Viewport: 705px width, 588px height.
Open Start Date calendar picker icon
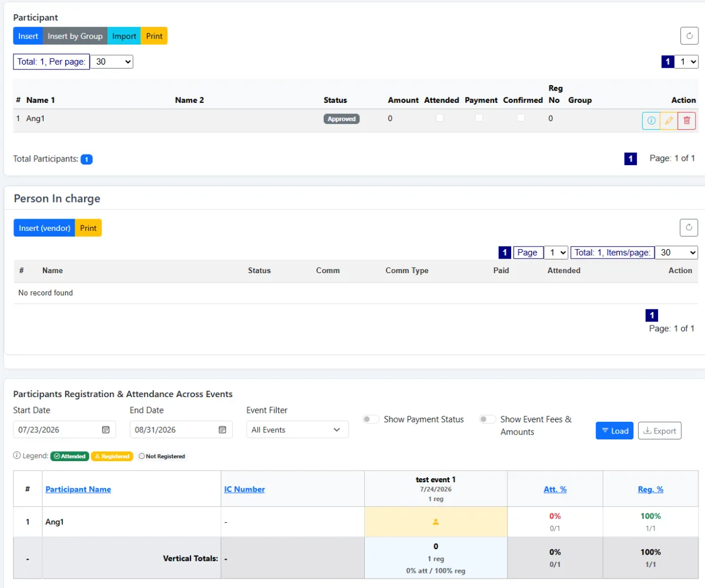106,429
